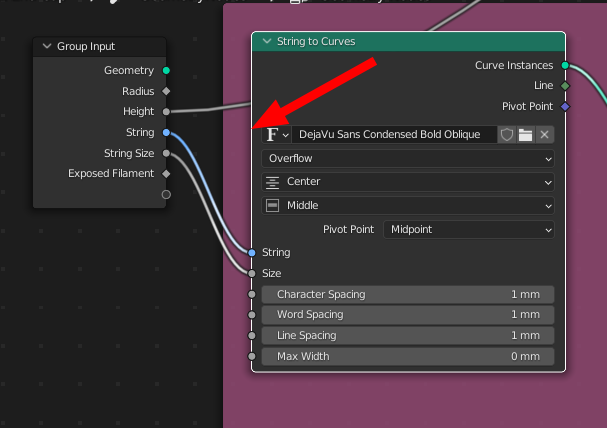Open font file folder icon
The width and height of the screenshot is (607, 428).
[525, 135]
